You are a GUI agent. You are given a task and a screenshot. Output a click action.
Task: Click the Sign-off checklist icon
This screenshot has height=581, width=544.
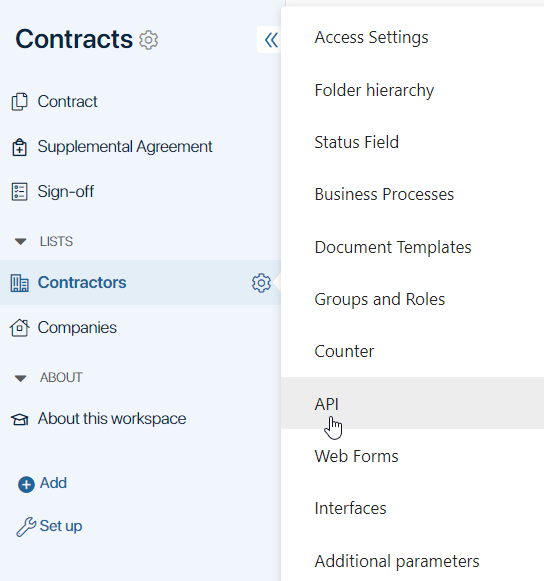(19, 192)
